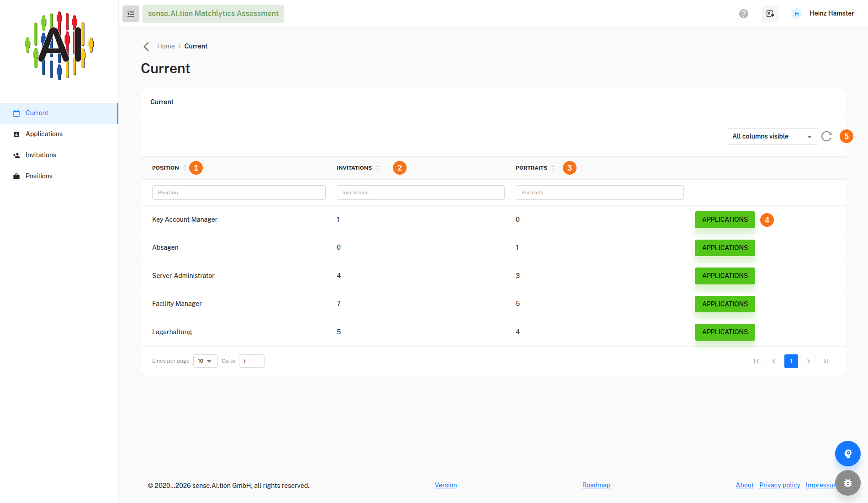
Task: Refresh the Current table
Action: (826, 136)
